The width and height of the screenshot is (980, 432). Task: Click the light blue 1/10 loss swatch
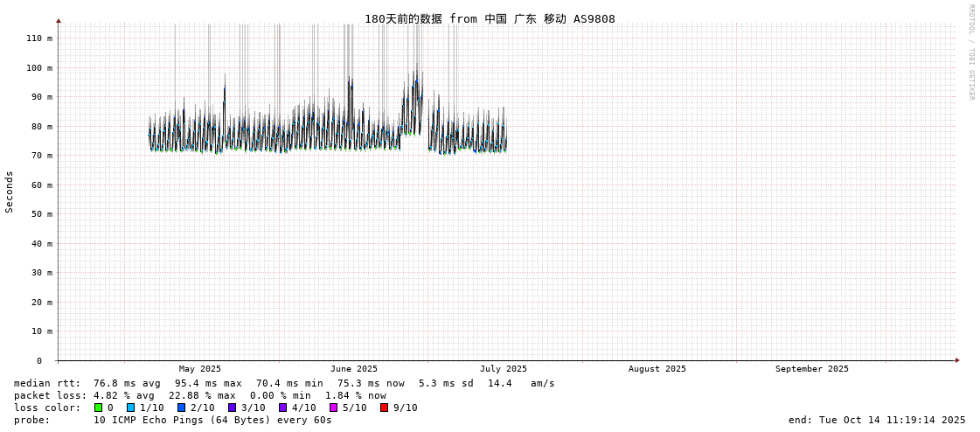pyautogui.click(x=131, y=408)
